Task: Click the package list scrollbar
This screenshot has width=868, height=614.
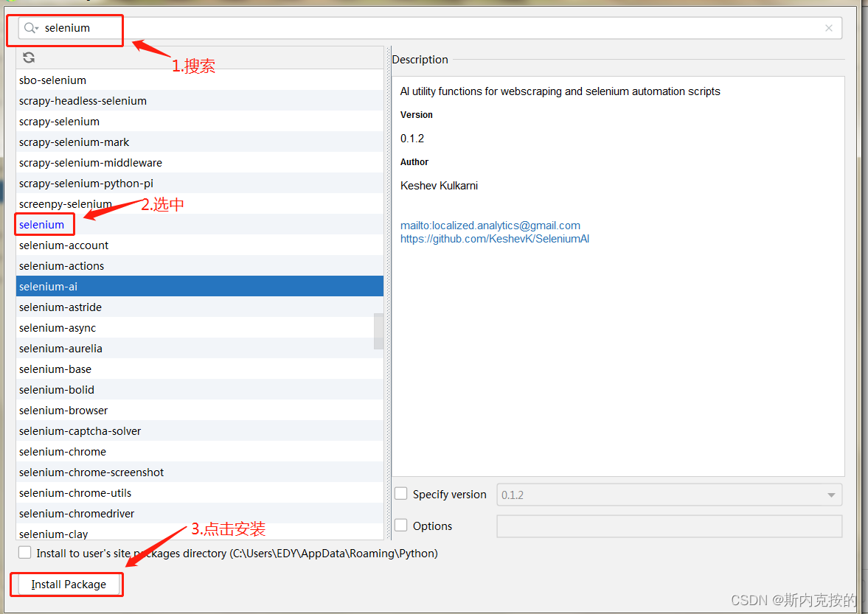Action: click(x=378, y=332)
